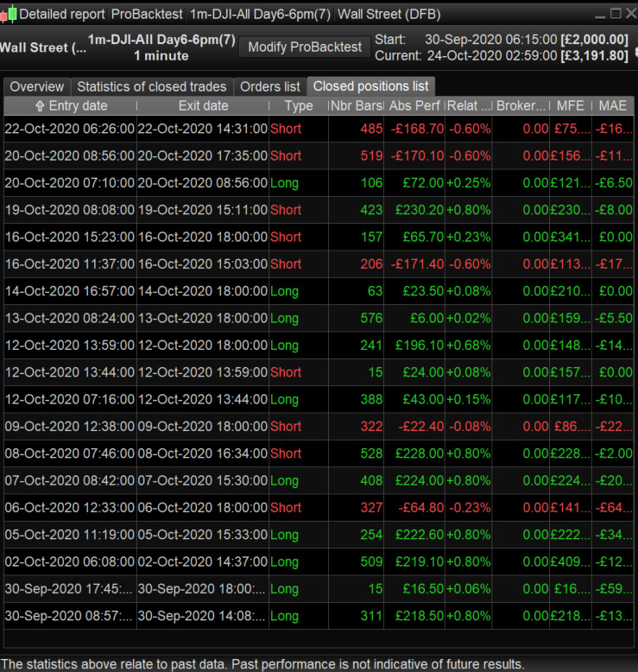
Task: Click the 576 Nbr Bars value
Action: pyautogui.click(x=371, y=318)
